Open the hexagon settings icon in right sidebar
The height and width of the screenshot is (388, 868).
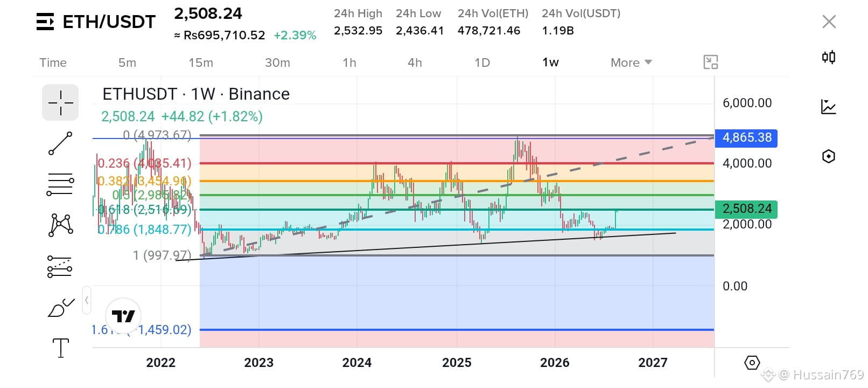click(x=829, y=156)
